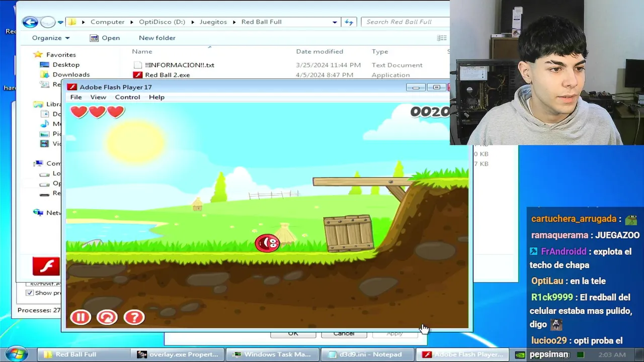Click the Downloads folder icon in sidebar
Image resolution: width=644 pixels, height=362 pixels.
click(44, 74)
